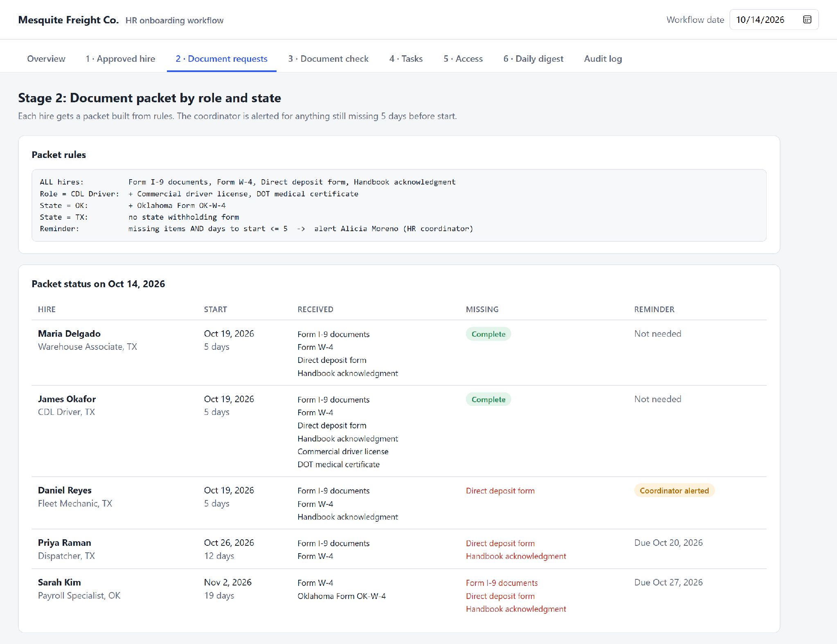Click the Due Oct 20, 2026 reminder
The width and height of the screenshot is (837, 644).
point(668,543)
